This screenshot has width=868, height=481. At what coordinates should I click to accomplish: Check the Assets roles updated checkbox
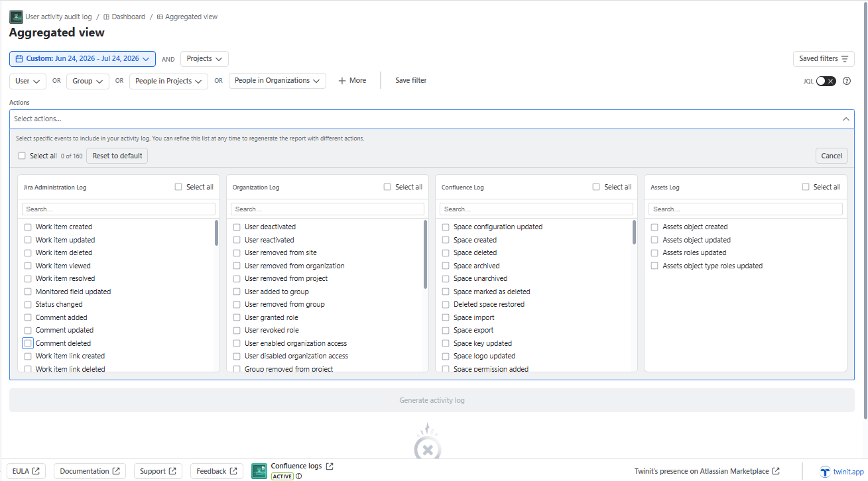coord(655,253)
